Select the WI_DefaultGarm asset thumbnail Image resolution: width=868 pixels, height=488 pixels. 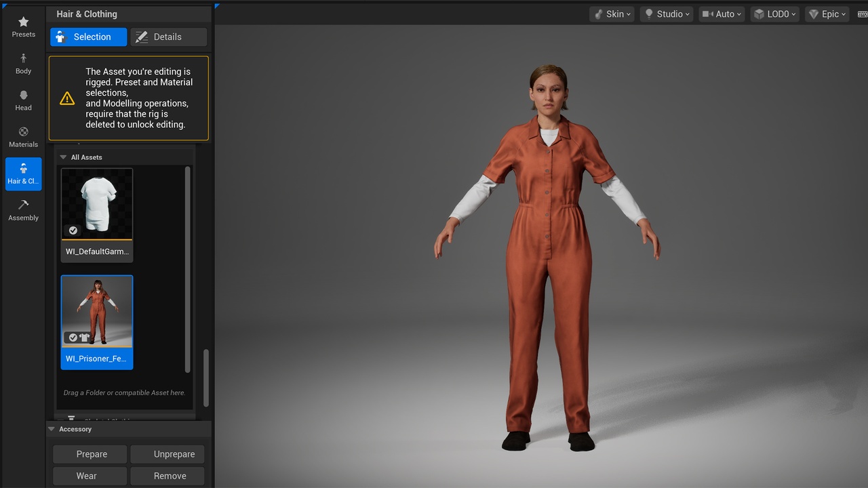point(97,215)
